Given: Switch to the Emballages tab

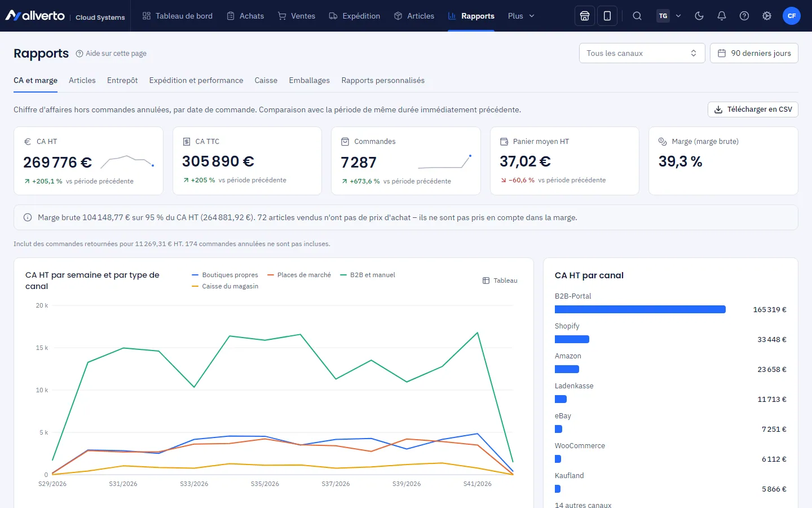Looking at the screenshot, I should click(310, 80).
